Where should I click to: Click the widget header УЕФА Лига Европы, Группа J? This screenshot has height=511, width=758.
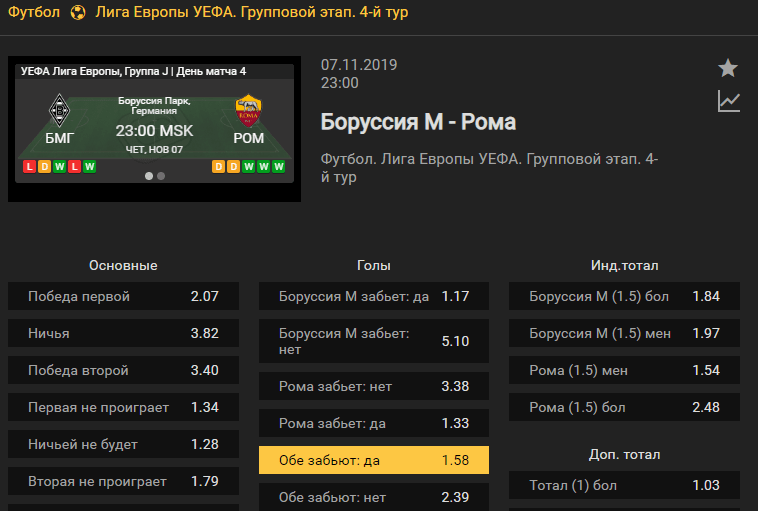pyautogui.click(x=133, y=72)
